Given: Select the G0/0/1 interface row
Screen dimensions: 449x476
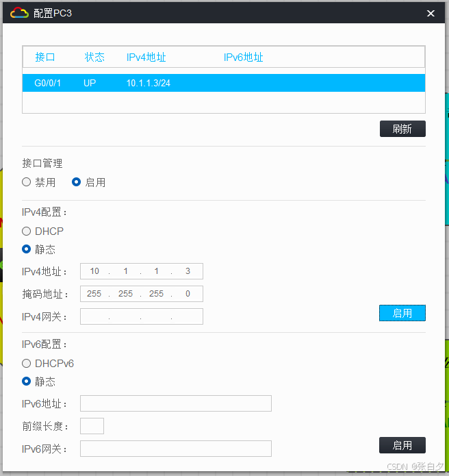Looking at the screenshot, I should point(224,83).
